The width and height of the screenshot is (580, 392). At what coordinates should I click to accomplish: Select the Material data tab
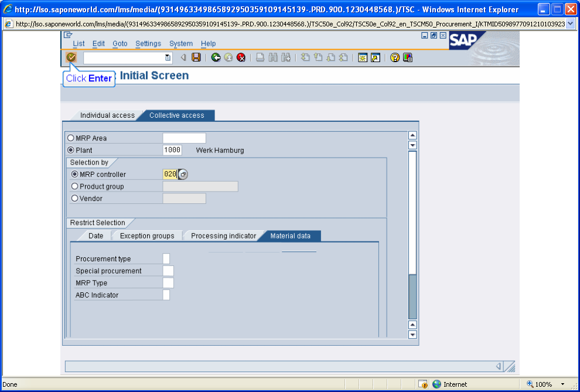point(291,236)
